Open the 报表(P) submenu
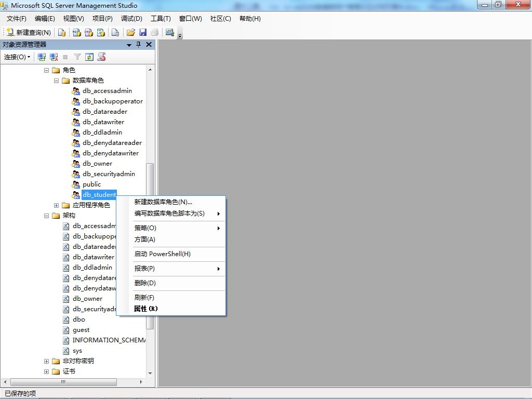Image resolution: width=532 pixels, height=399 pixels. click(171, 269)
